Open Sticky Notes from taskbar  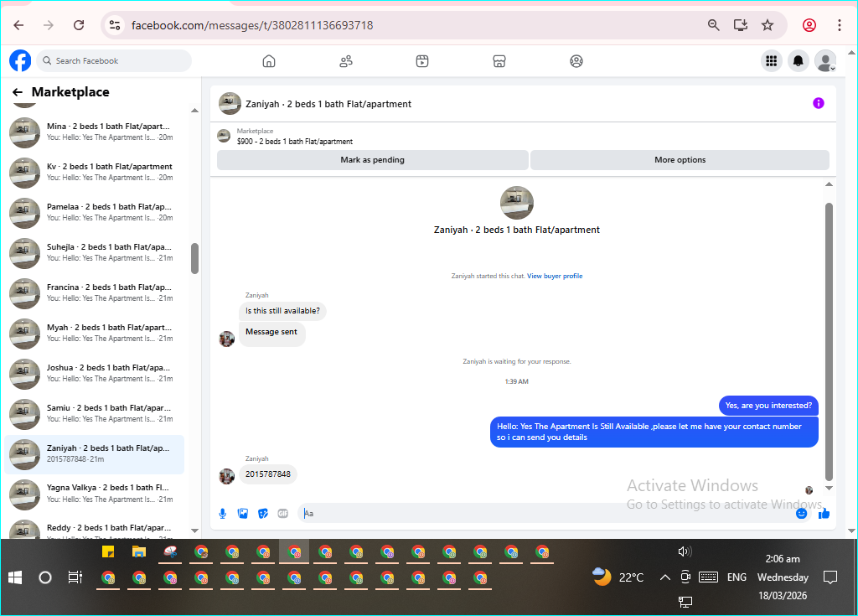[108, 552]
